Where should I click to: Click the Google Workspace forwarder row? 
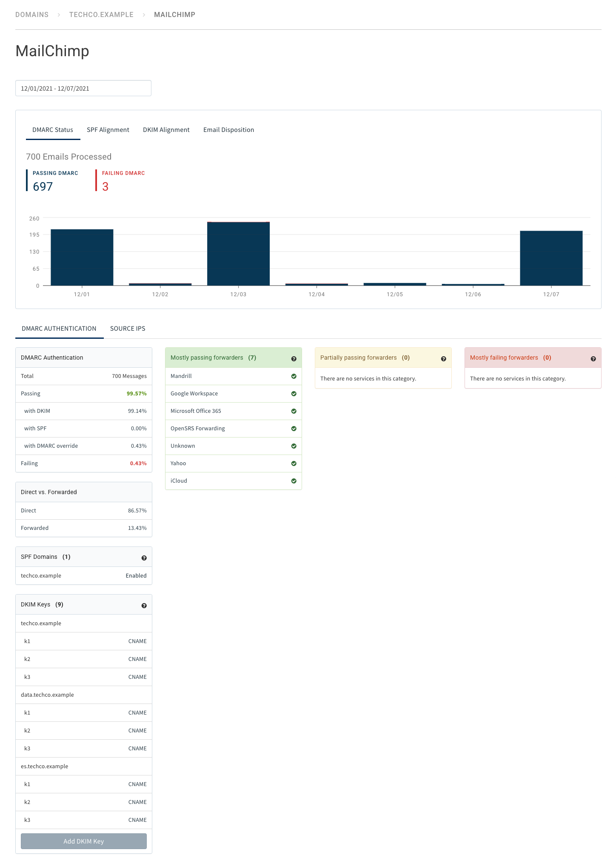click(234, 394)
